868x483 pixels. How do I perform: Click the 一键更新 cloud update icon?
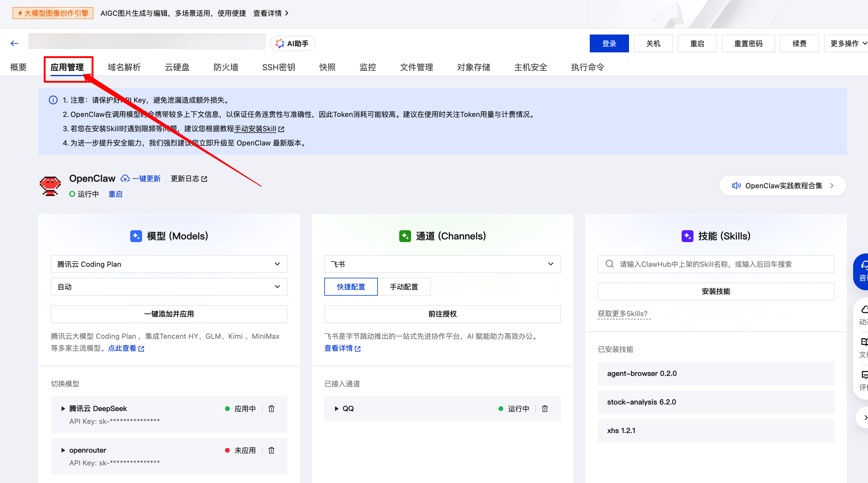click(125, 179)
